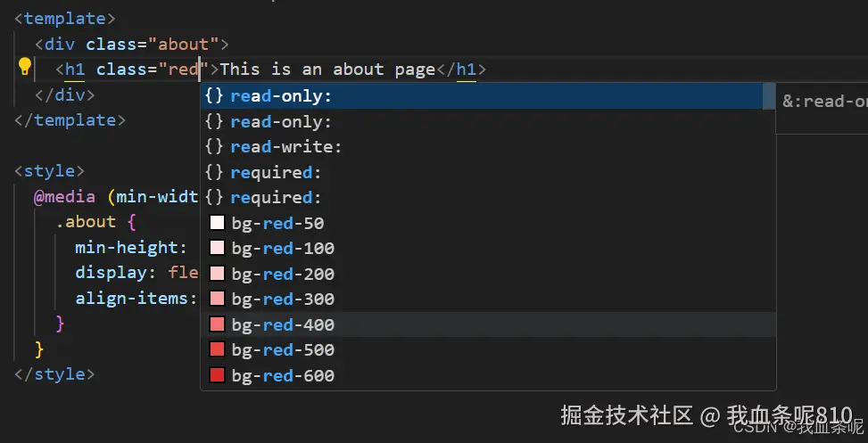
Task: Click braces icon beside highlighted read-only suggestion
Action: (214, 95)
